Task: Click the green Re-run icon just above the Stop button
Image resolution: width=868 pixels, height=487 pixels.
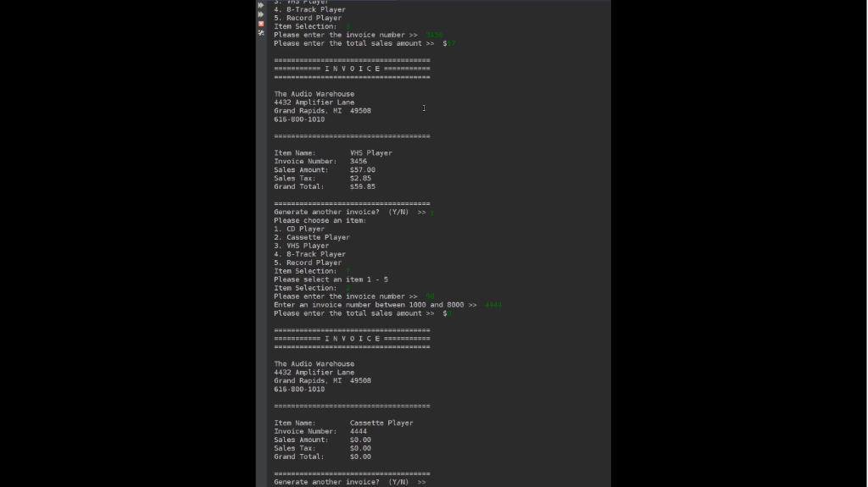Action: point(261,14)
